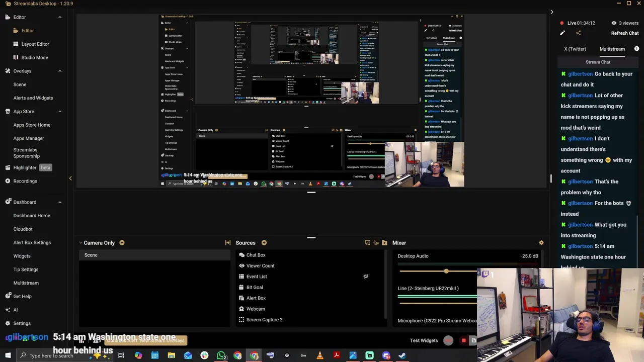Viewport: 644px width, 362px height.
Task: Toggle visibility of the Event List source
Action: click(x=366, y=277)
